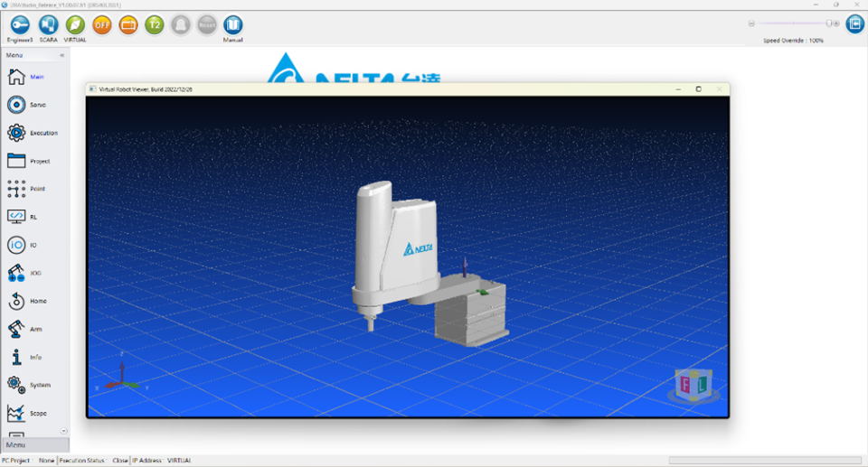
Task: Collapse the Menu sidebar with chevron
Action: pos(62,55)
